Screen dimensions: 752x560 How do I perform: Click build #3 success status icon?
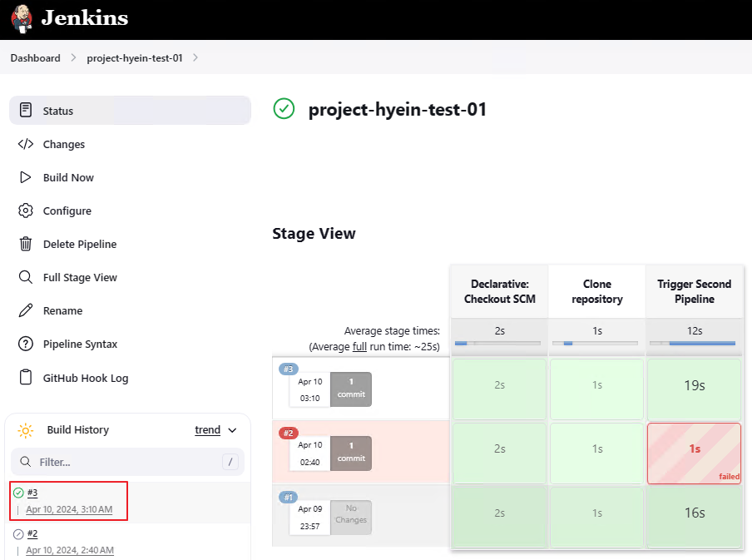click(18, 493)
